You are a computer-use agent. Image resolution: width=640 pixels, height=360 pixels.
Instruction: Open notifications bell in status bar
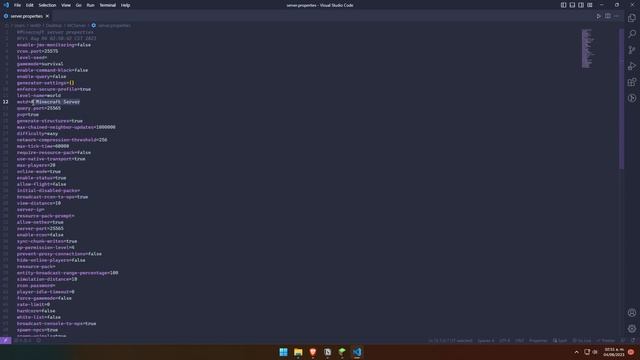point(633,340)
